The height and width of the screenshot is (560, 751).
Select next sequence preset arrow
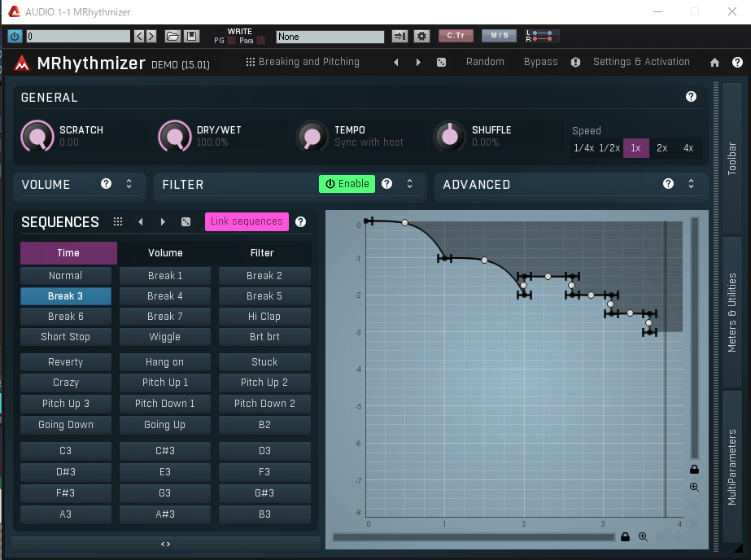point(163,221)
